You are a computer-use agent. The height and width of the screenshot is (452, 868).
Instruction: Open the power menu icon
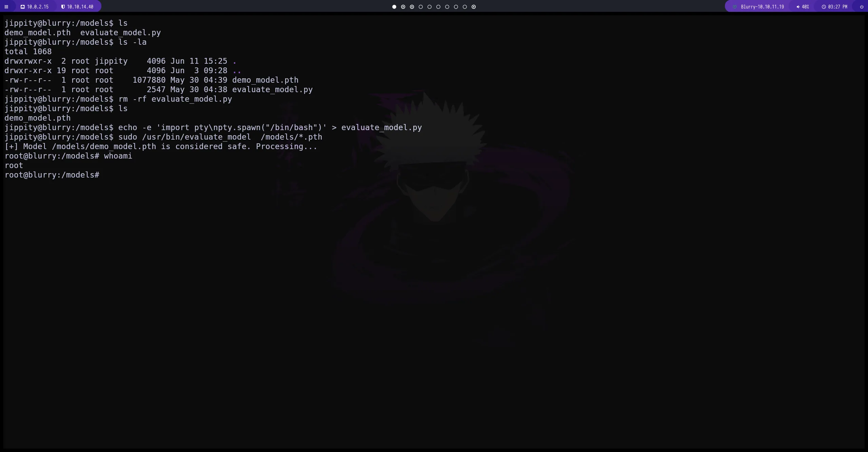[x=862, y=7]
